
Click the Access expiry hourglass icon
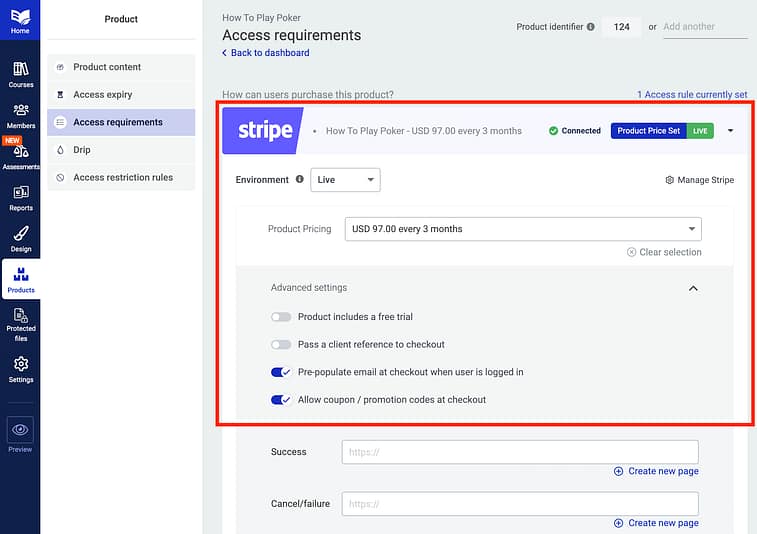point(60,95)
